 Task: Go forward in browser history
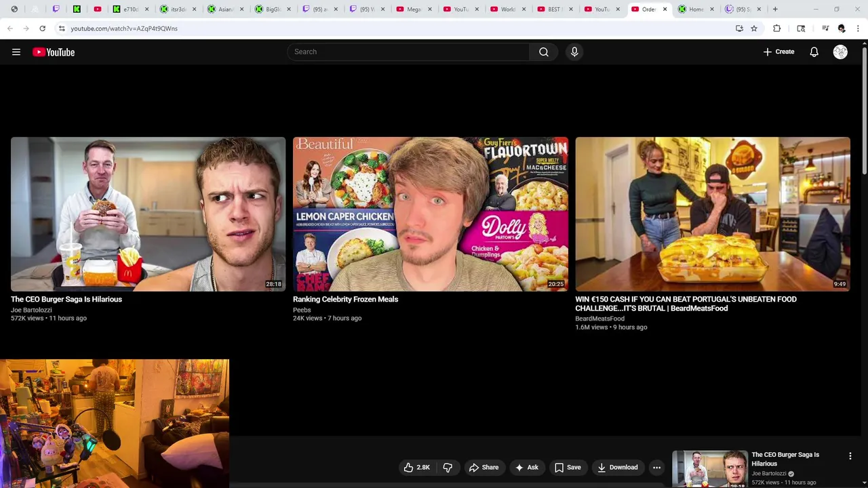pyautogui.click(x=26, y=28)
